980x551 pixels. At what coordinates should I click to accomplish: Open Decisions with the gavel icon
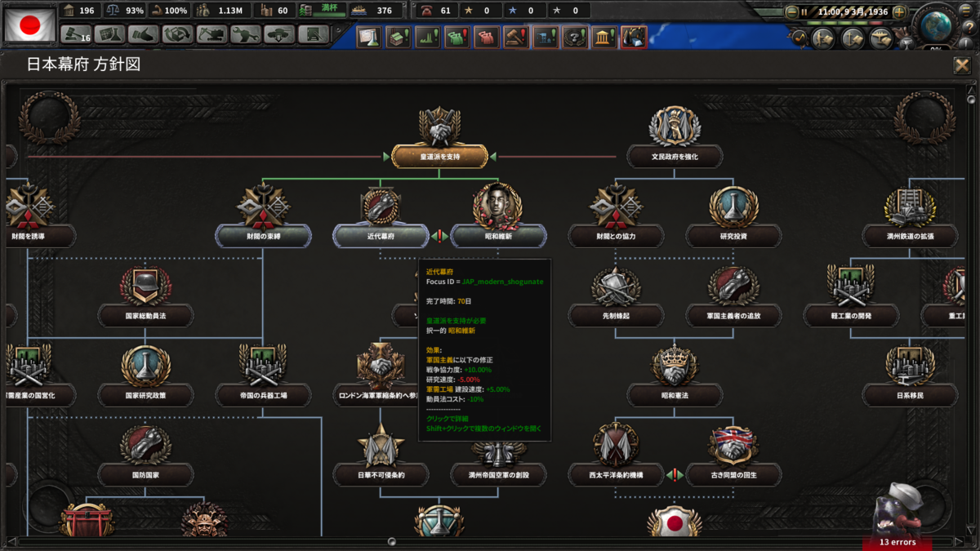[78, 36]
